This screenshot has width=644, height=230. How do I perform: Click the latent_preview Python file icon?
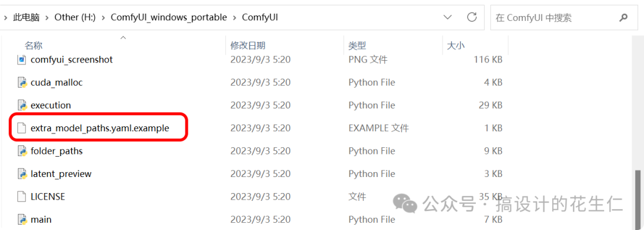[x=22, y=174]
